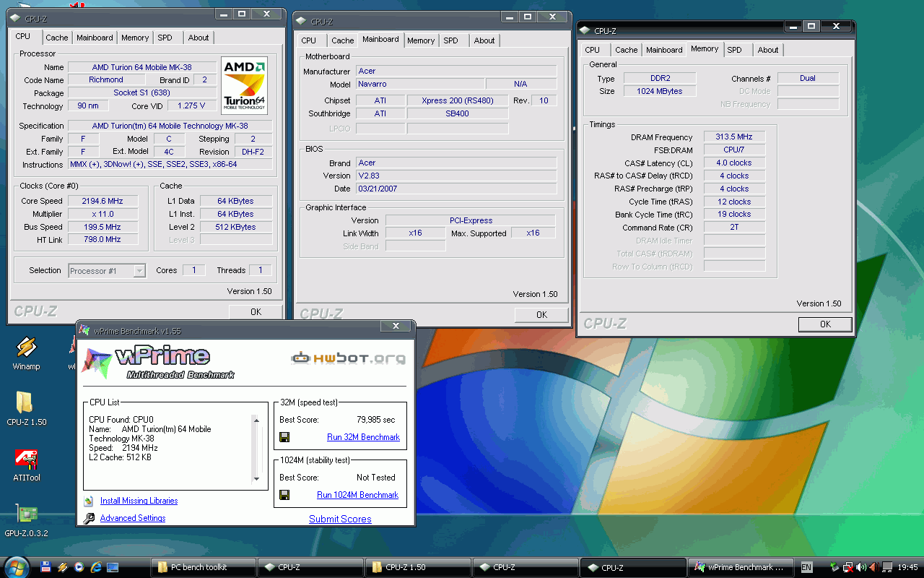
Task: Launch Winamp from the quick launch bar
Action: point(62,567)
